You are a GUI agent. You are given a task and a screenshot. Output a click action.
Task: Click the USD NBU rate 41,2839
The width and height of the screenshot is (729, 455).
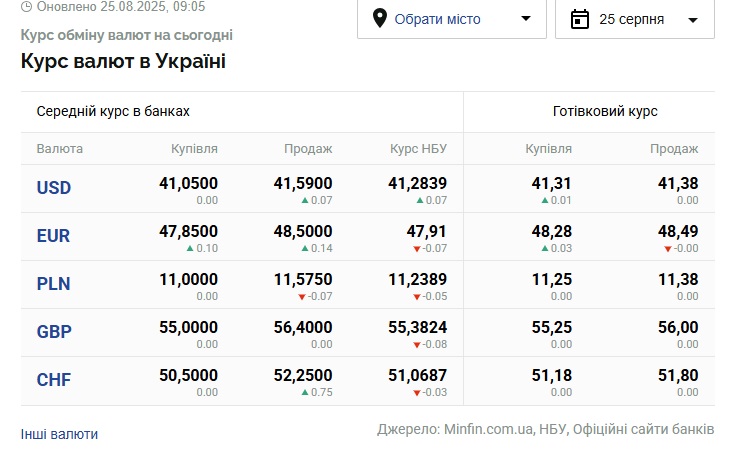click(x=417, y=183)
